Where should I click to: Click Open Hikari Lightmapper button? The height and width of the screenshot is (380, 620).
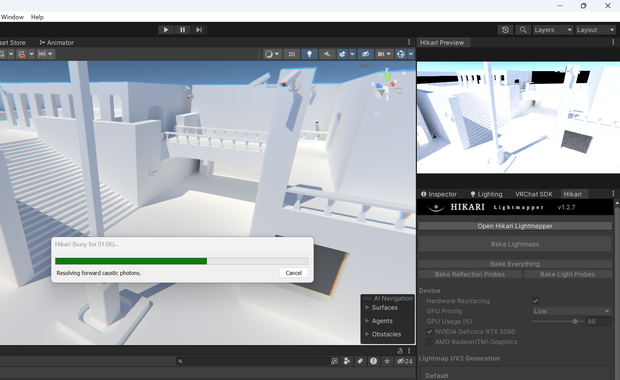(x=515, y=226)
